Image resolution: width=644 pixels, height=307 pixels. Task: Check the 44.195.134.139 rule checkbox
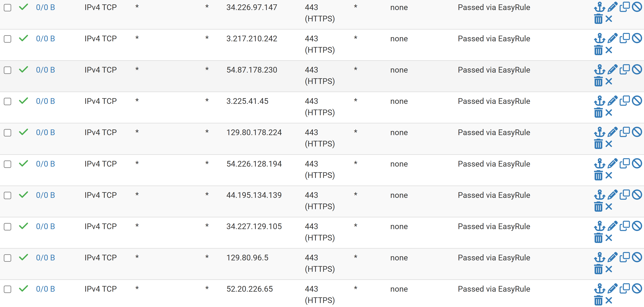8,195
